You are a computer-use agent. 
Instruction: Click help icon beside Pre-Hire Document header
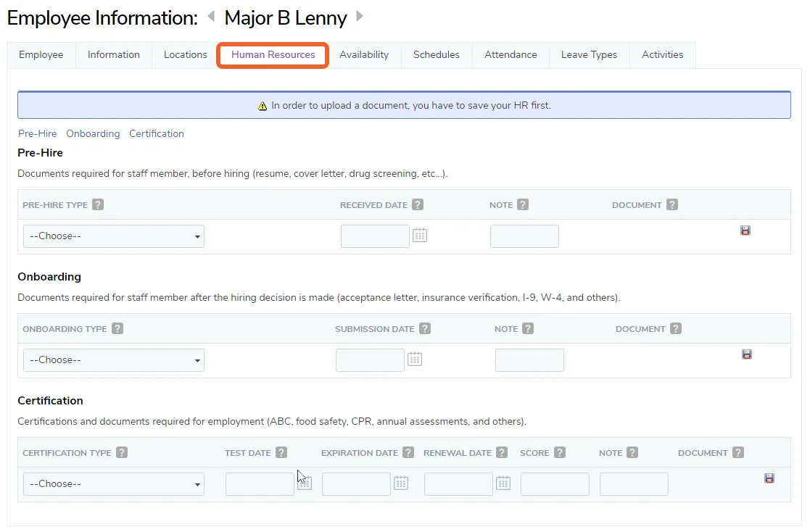point(671,204)
